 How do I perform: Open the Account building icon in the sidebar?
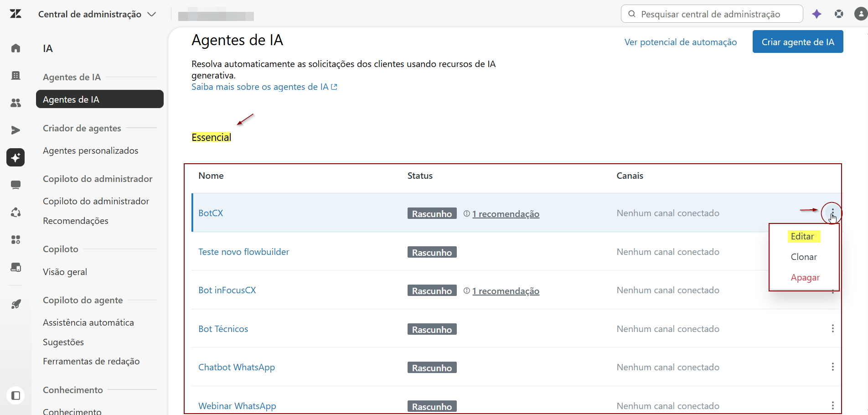coord(15,75)
